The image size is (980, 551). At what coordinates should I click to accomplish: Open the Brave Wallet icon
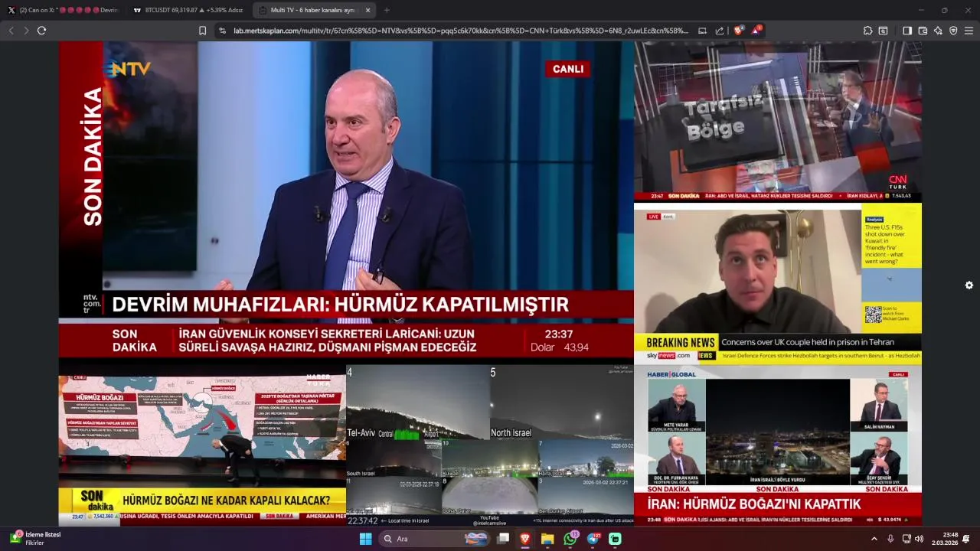click(923, 31)
